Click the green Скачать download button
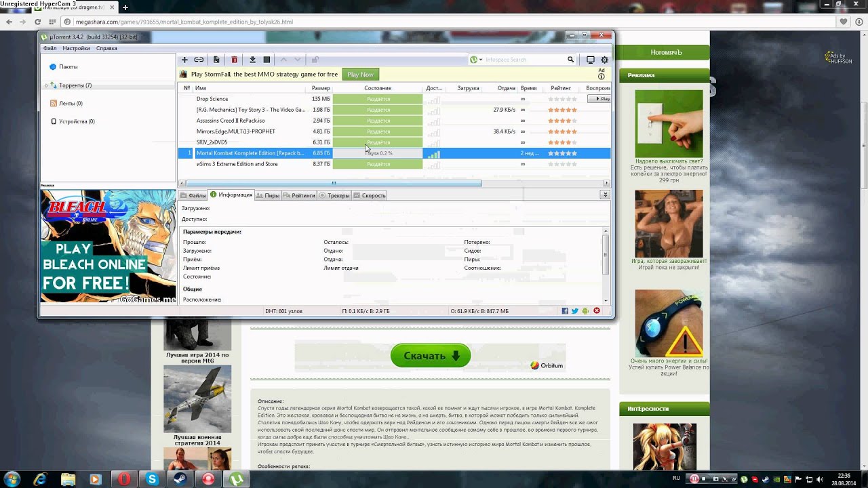Screen dimensions: 868x488 click(431, 356)
